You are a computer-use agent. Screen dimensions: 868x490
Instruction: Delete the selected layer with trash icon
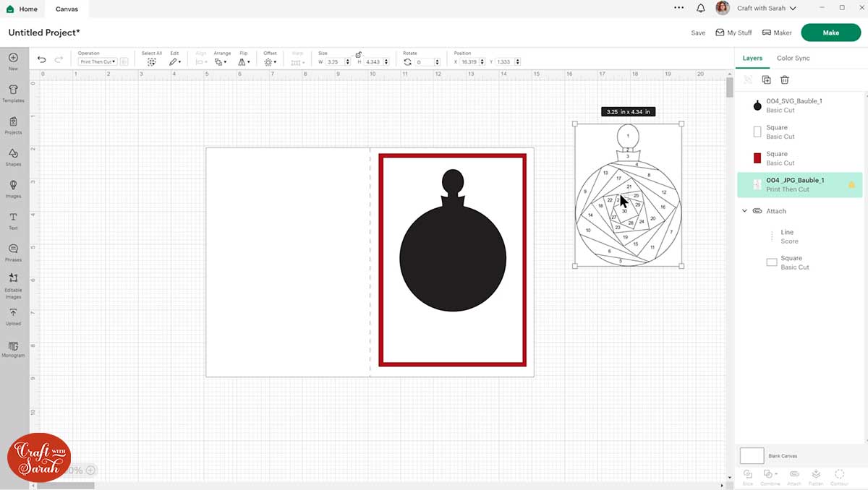(785, 80)
